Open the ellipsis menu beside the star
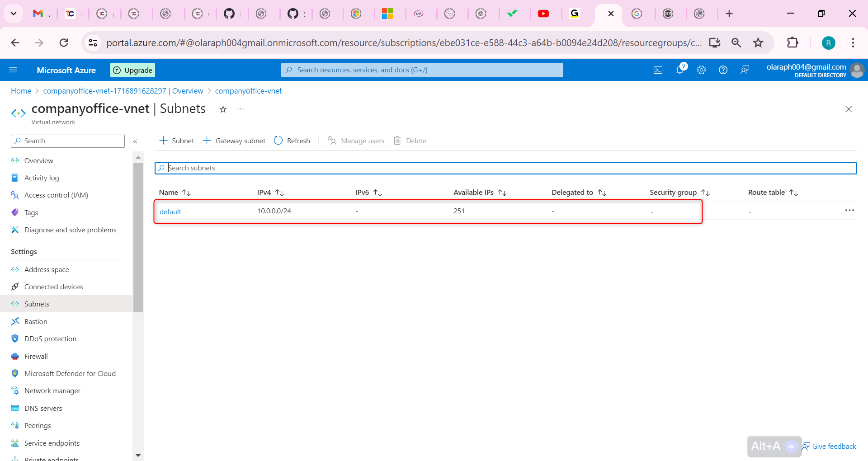This screenshot has height=461, width=868. tap(240, 109)
